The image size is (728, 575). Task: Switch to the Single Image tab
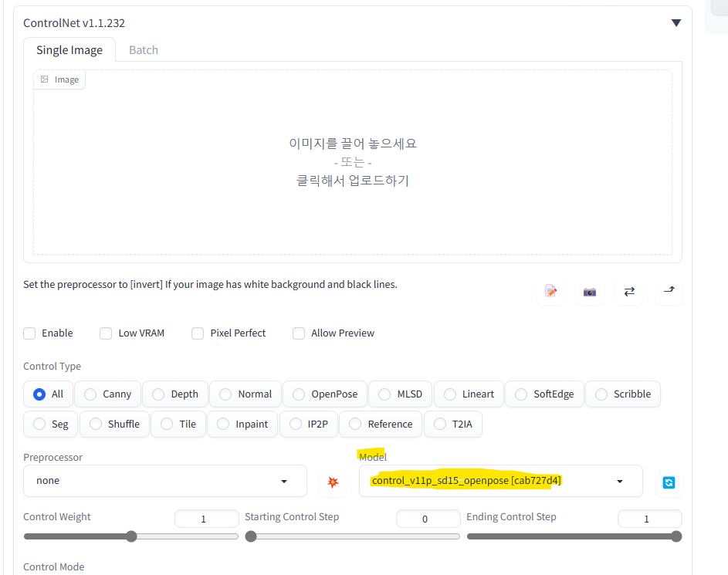coord(69,50)
